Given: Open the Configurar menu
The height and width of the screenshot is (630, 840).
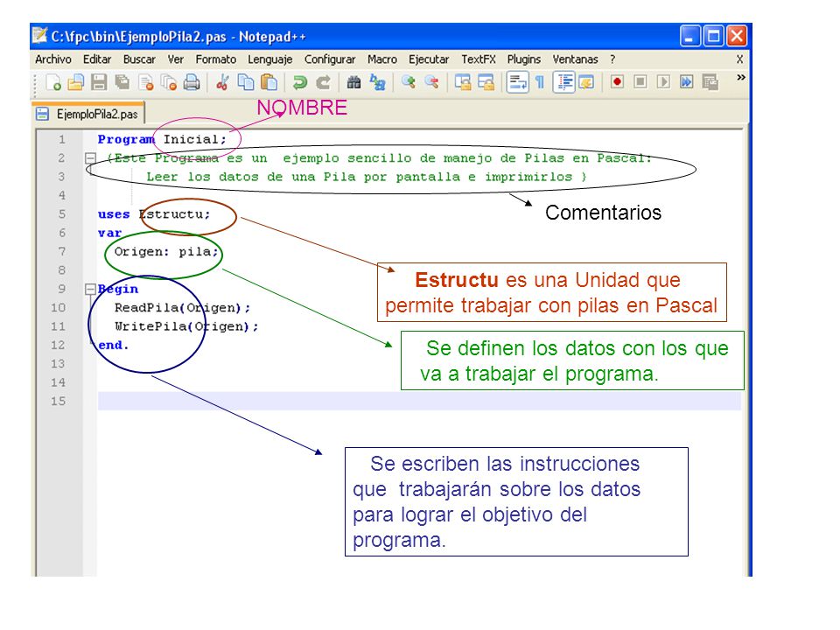Looking at the screenshot, I should coord(330,59).
